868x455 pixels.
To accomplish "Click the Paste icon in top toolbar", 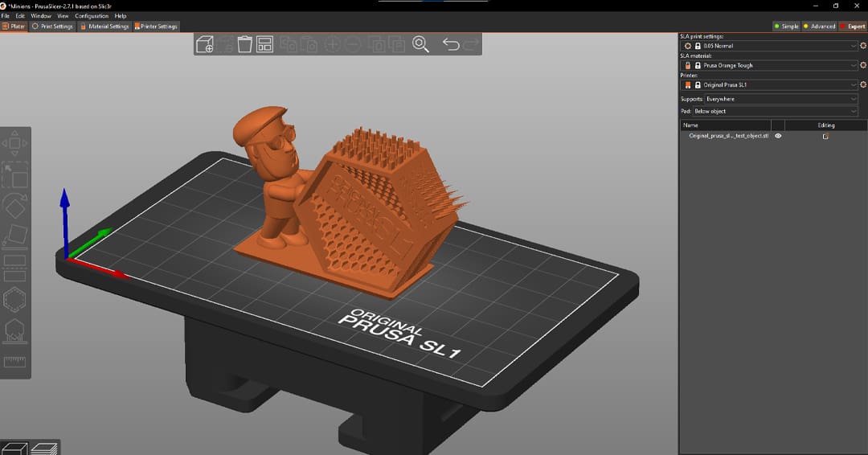I will (x=309, y=44).
